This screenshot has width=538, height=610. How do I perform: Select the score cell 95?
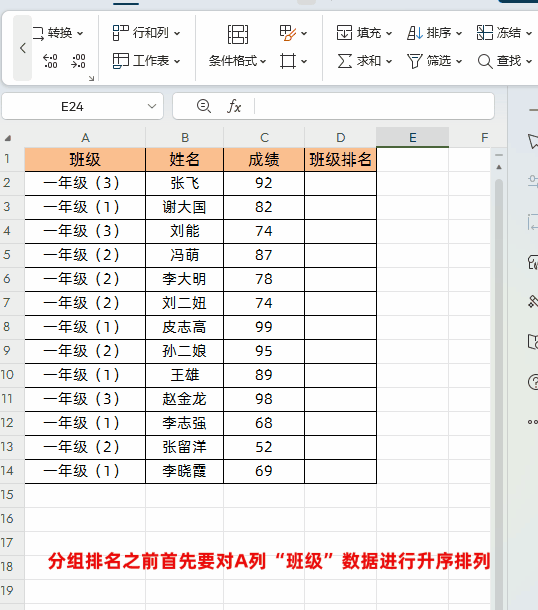click(264, 351)
